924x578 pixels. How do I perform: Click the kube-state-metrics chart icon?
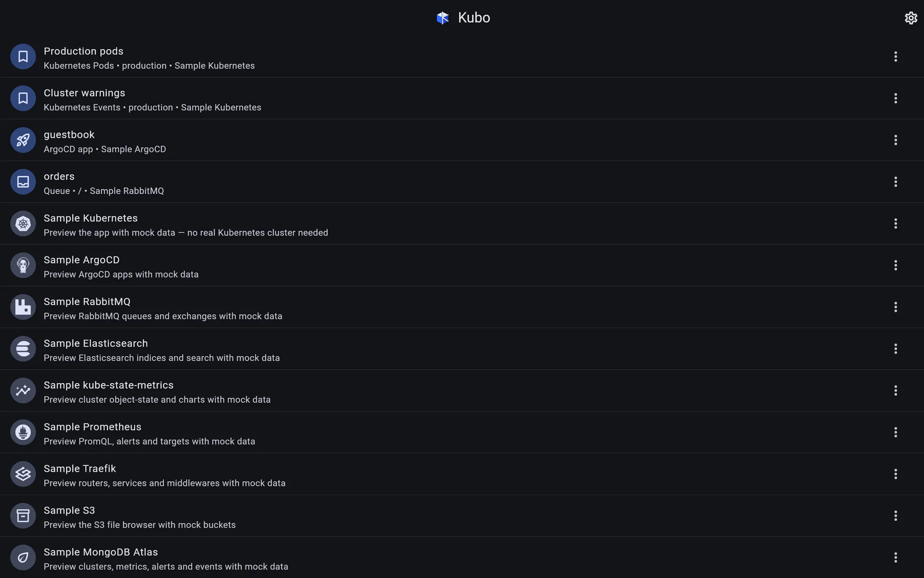[x=23, y=391]
